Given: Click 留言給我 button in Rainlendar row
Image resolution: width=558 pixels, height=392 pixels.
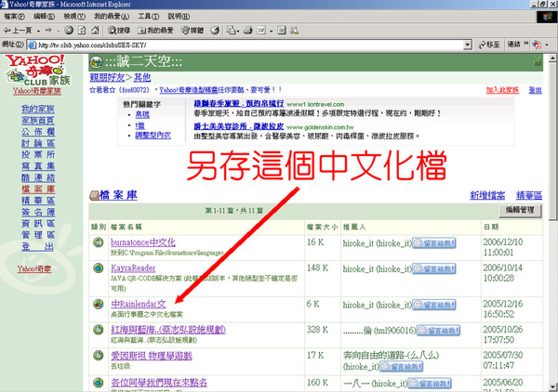Looking at the screenshot, I should 433,305.
